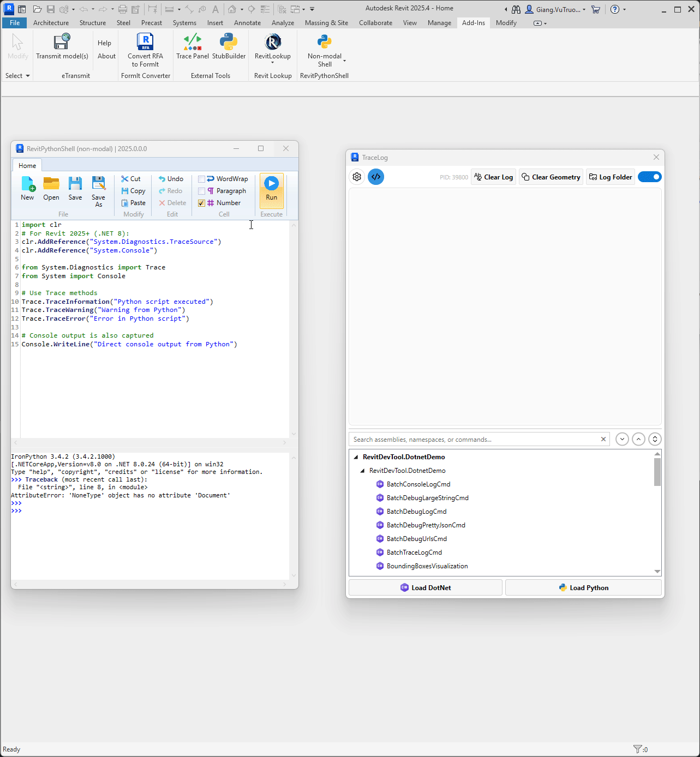Start StubBuilder from External Tools
Viewport: 700px width, 757px height.
pyautogui.click(x=229, y=46)
